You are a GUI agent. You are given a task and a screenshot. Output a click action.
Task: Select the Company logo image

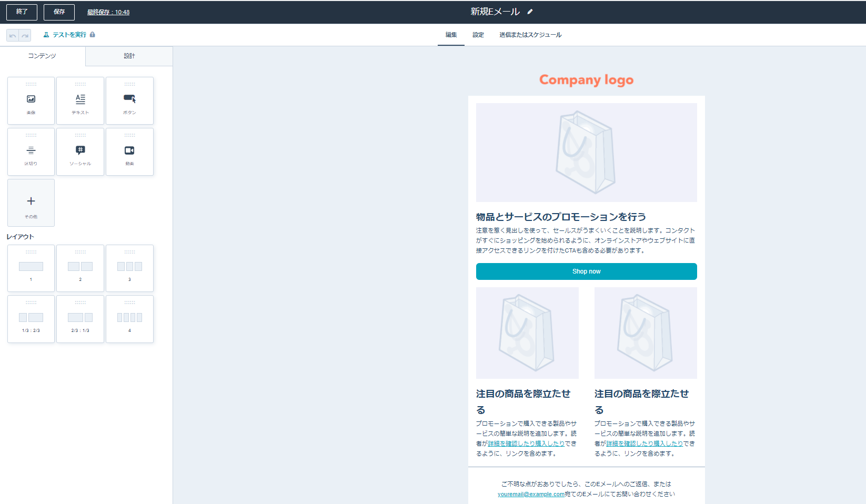pos(586,80)
